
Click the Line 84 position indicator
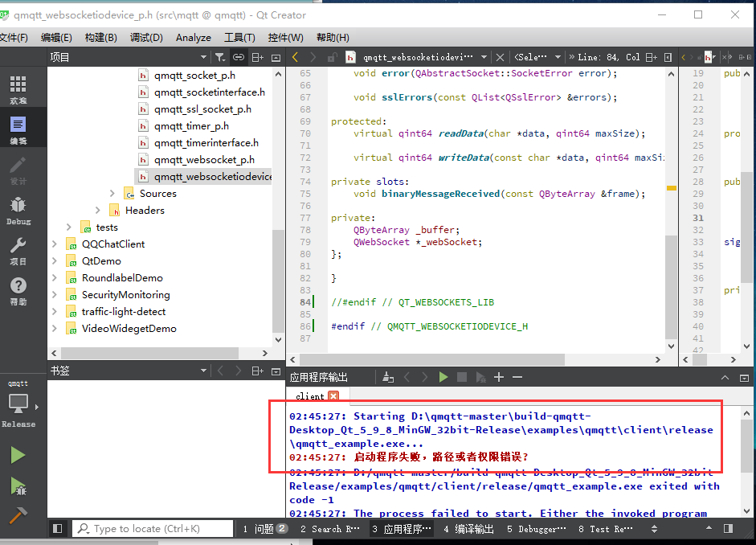tap(608, 57)
